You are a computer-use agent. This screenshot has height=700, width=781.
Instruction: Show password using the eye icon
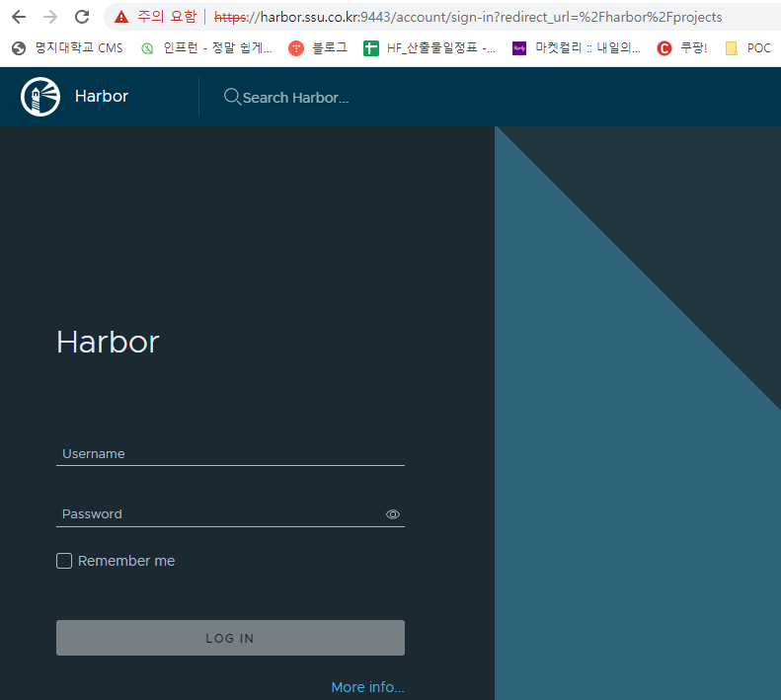click(393, 514)
